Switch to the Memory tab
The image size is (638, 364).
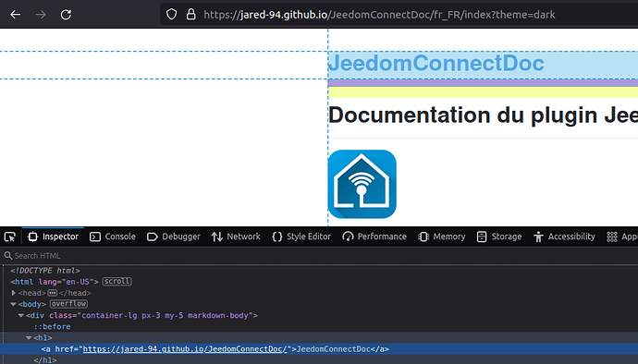(x=442, y=237)
